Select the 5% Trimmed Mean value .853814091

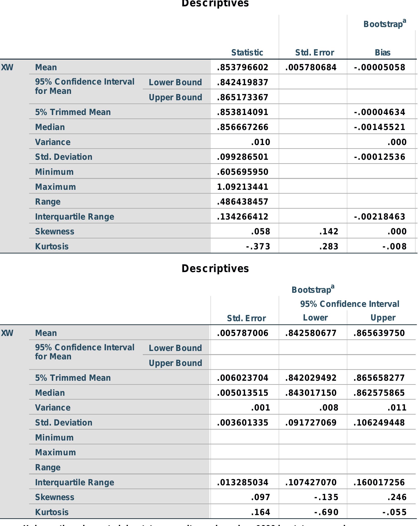coord(243,112)
